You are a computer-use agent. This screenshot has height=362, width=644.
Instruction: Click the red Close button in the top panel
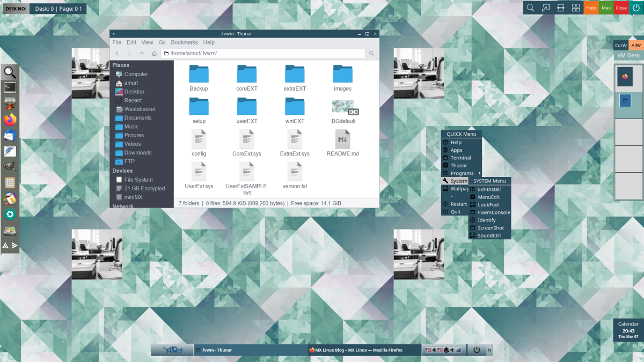621,8
